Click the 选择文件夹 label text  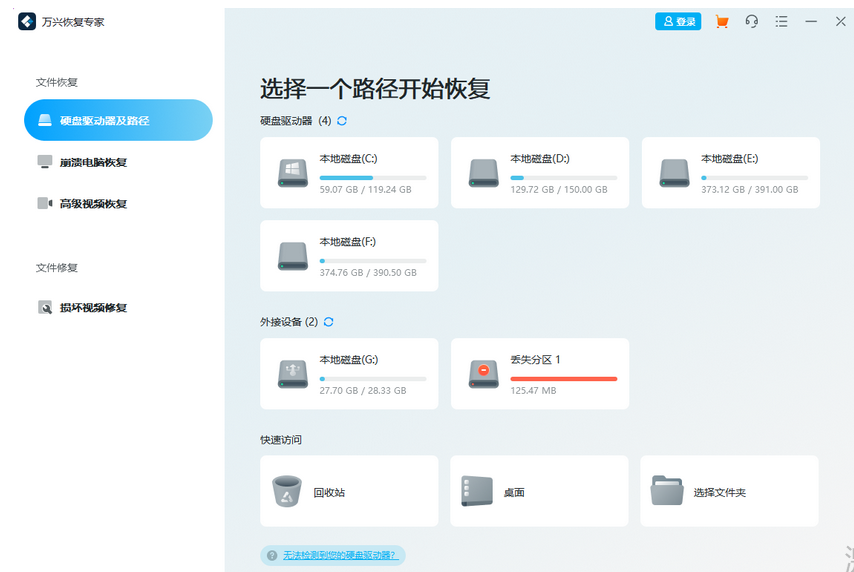pos(719,492)
